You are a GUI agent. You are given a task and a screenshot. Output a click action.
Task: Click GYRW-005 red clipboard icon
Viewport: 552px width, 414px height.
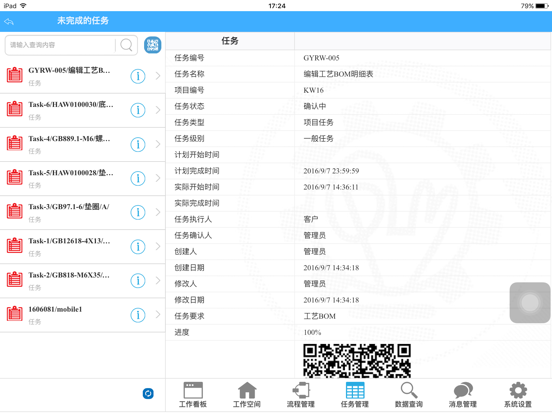coord(14,75)
